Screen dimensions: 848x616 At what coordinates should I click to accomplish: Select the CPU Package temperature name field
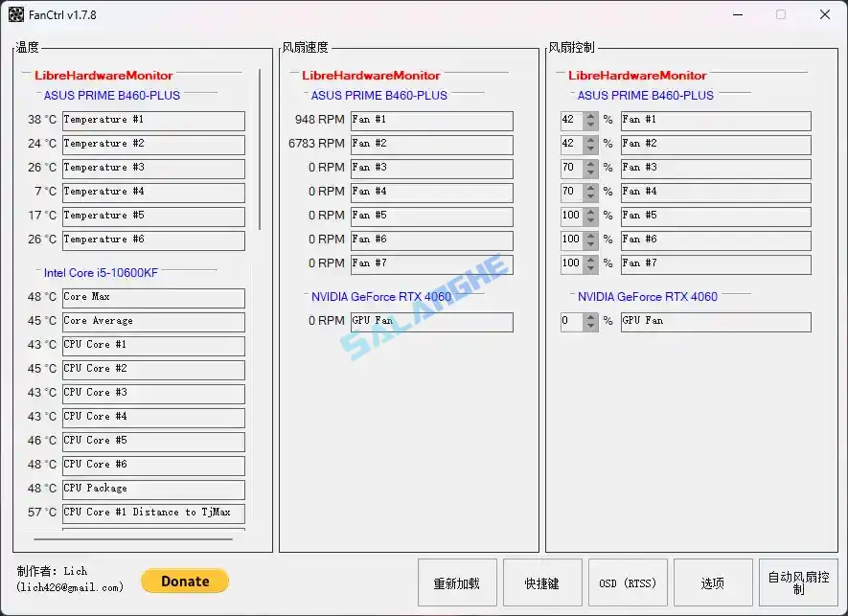[153, 489]
